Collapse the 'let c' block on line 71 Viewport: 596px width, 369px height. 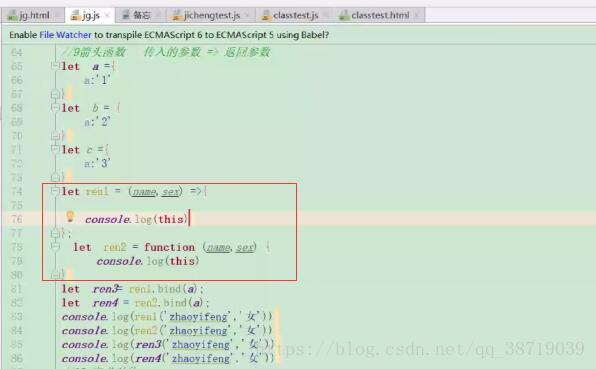[55, 149]
